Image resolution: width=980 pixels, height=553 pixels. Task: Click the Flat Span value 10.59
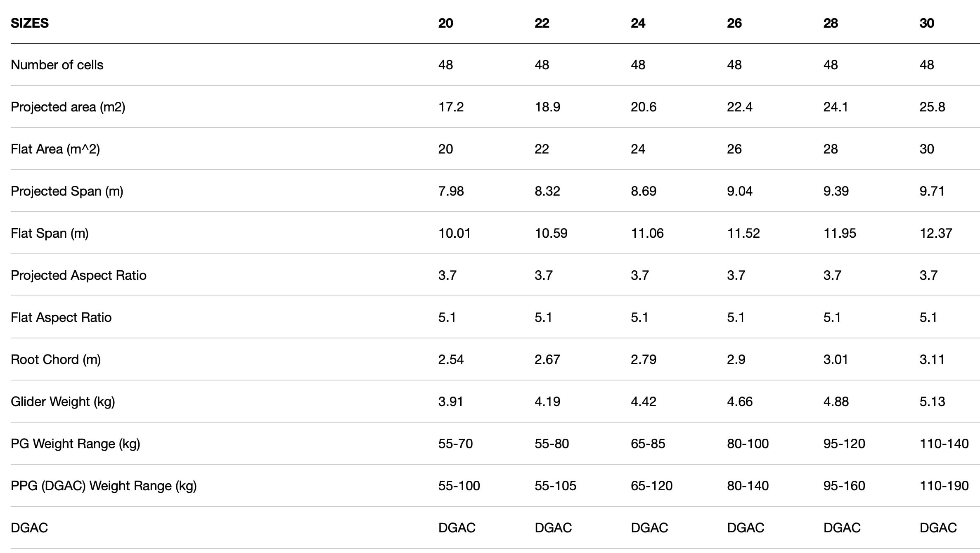pos(551,233)
